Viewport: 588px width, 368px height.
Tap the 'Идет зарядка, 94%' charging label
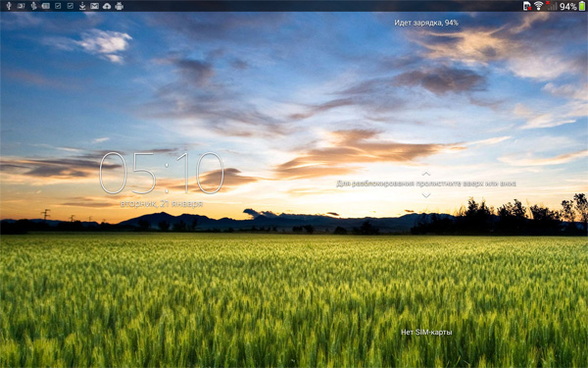(426, 23)
